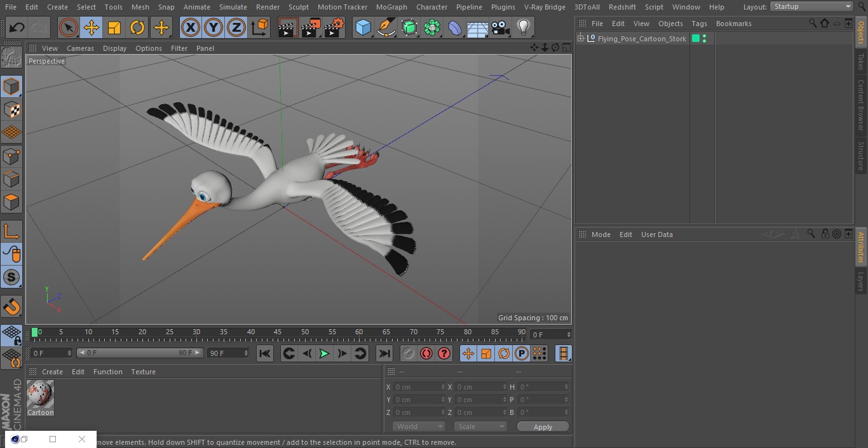Open the Sculpt menu

click(298, 7)
